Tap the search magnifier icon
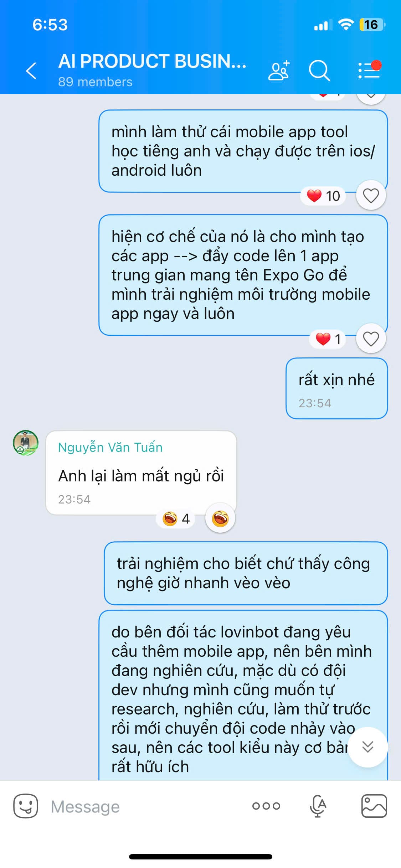The width and height of the screenshot is (401, 868). click(x=319, y=71)
